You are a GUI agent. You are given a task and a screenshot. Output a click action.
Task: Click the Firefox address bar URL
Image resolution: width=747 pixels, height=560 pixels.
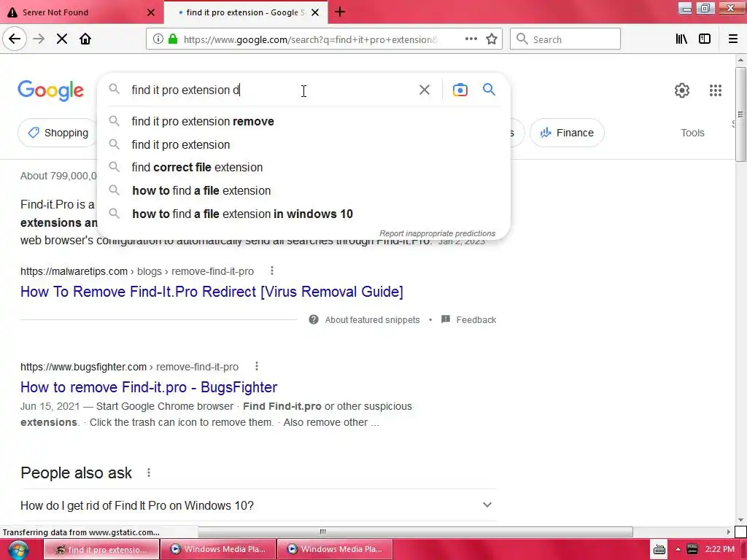[309, 39]
